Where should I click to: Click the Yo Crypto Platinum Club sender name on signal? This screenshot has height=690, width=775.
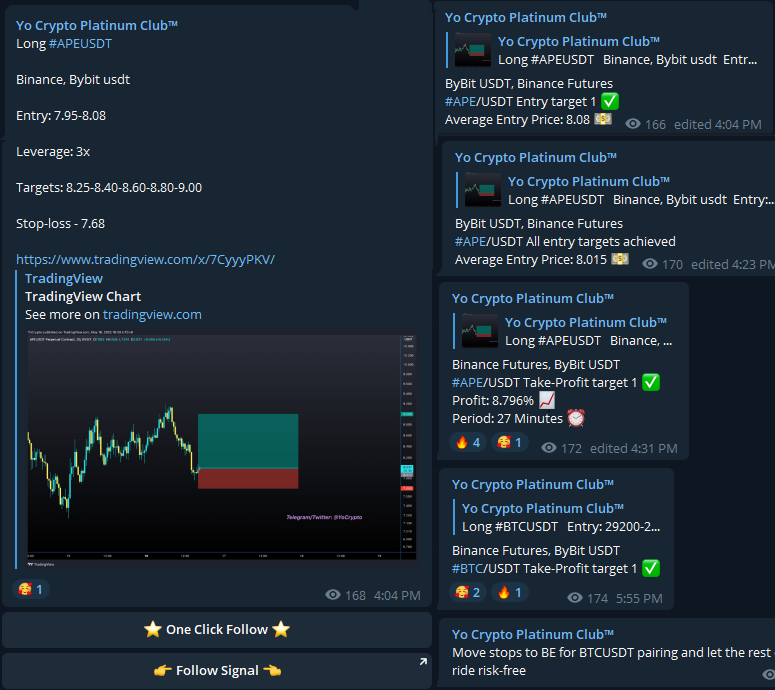(x=97, y=26)
